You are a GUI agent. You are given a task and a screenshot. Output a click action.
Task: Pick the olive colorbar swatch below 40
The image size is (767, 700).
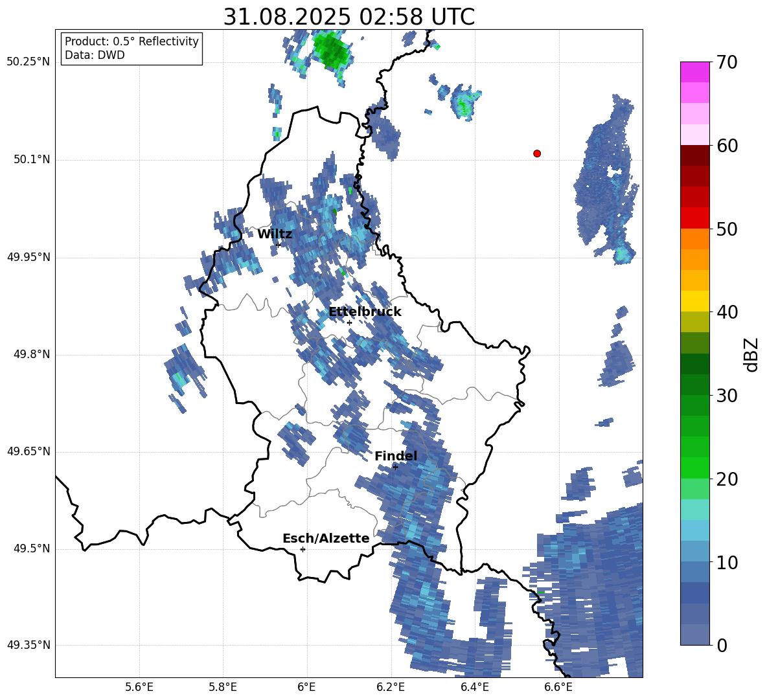(x=695, y=322)
